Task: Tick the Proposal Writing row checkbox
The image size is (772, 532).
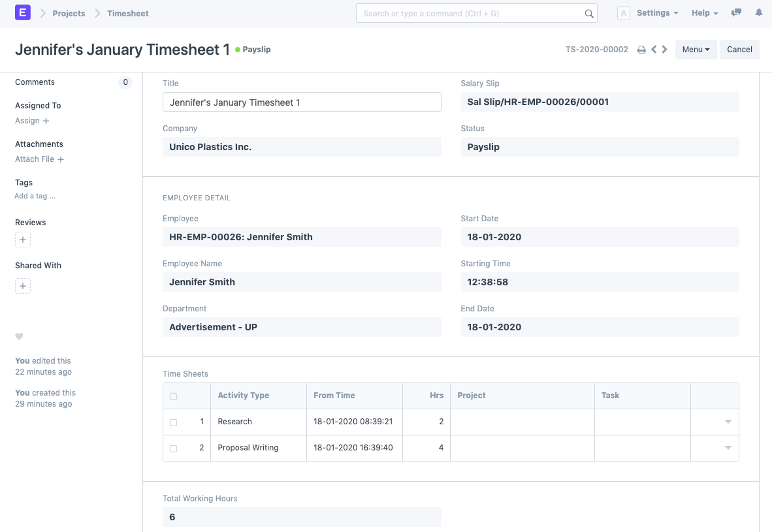Action: 173,448
